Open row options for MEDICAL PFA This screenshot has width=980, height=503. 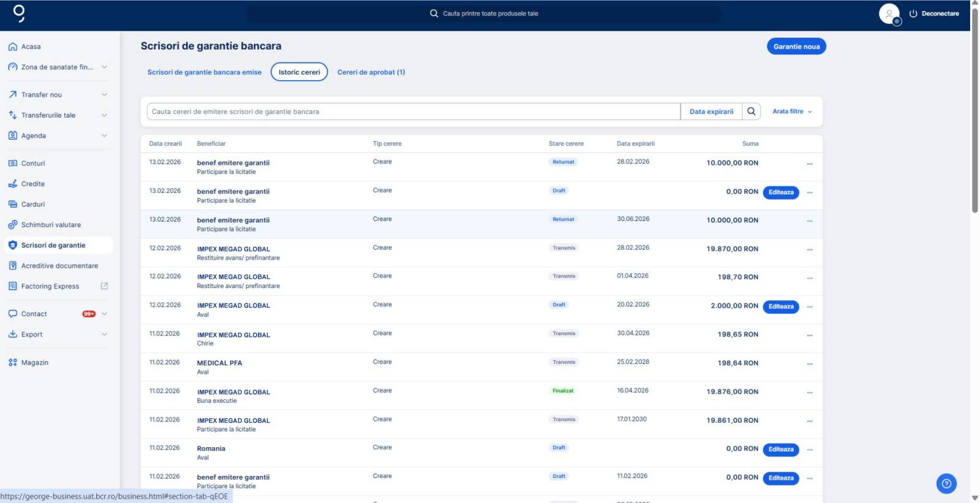tap(809, 364)
